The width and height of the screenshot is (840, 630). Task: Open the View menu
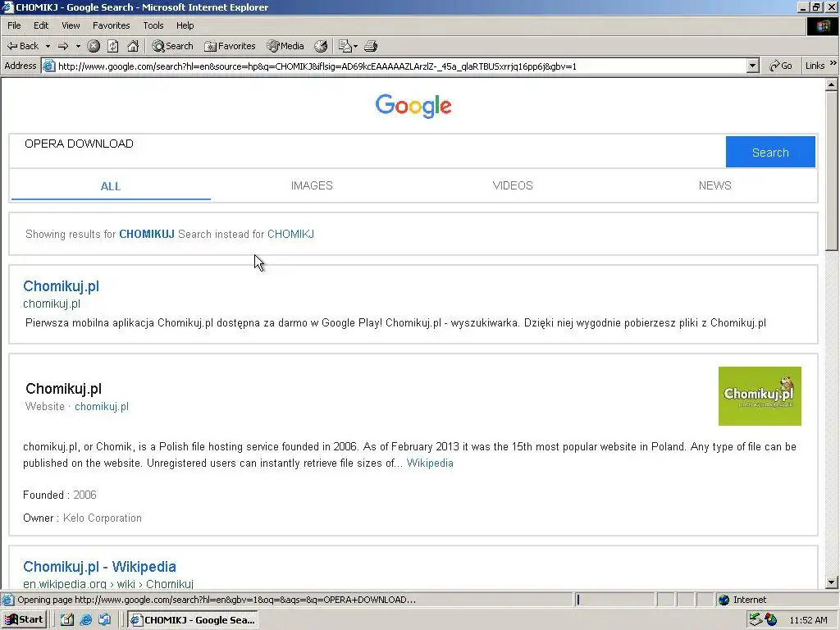[x=71, y=25]
